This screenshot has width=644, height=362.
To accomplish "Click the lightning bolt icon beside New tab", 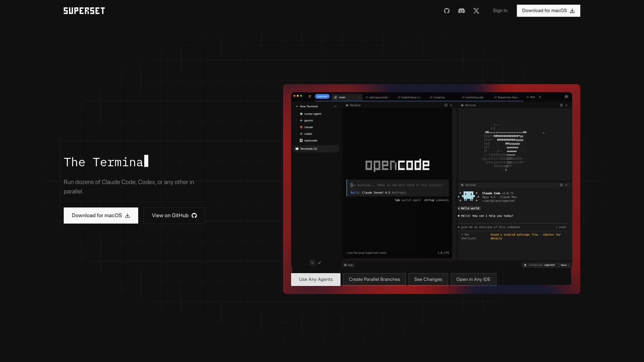I will coord(540,97).
